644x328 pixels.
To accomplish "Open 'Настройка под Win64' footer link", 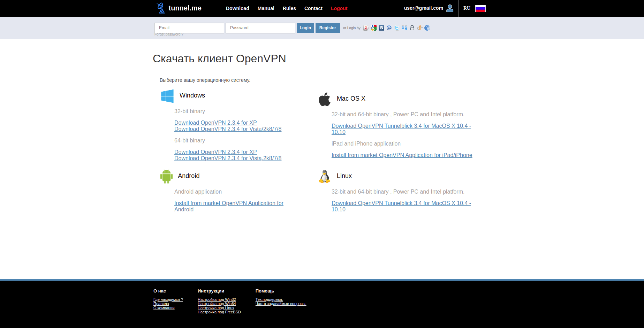I will (x=217, y=304).
